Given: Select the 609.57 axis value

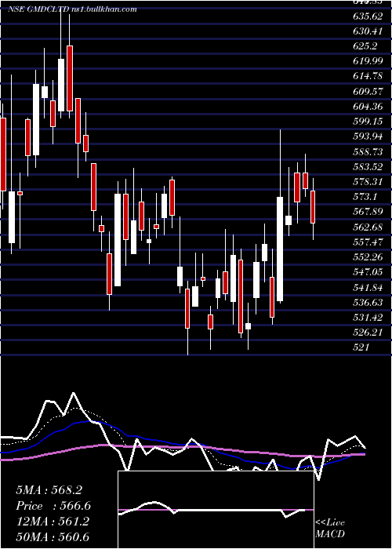Looking at the screenshot, I should [x=368, y=92].
